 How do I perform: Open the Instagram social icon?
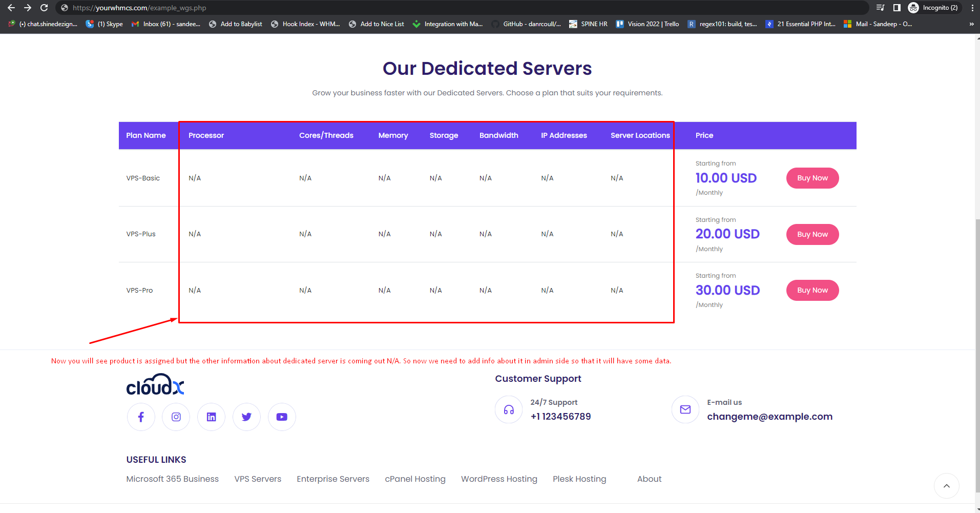[176, 417]
